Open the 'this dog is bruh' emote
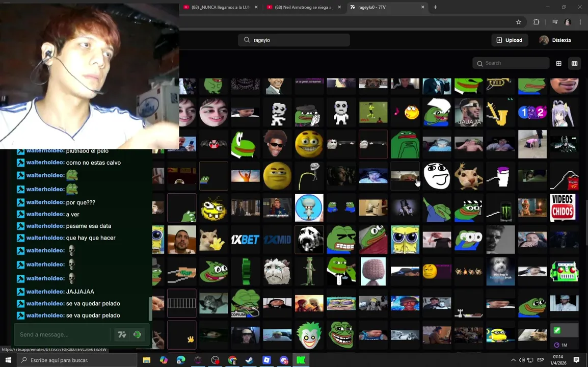588x367 pixels. click(x=500, y=271)
